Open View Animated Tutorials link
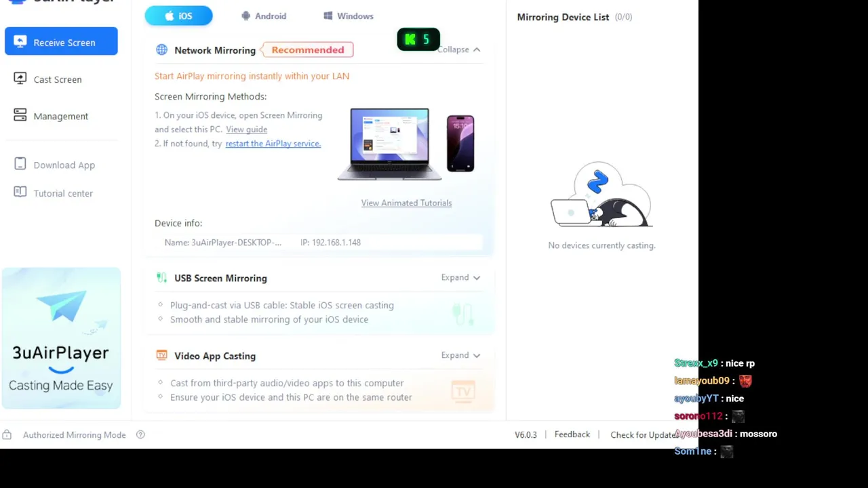Screen dimensions: 868x488 406,203
